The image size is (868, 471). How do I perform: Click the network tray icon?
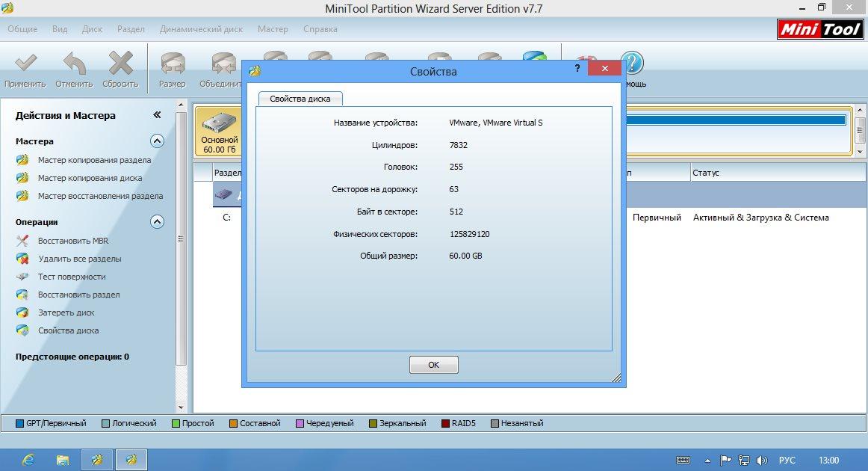743,460
